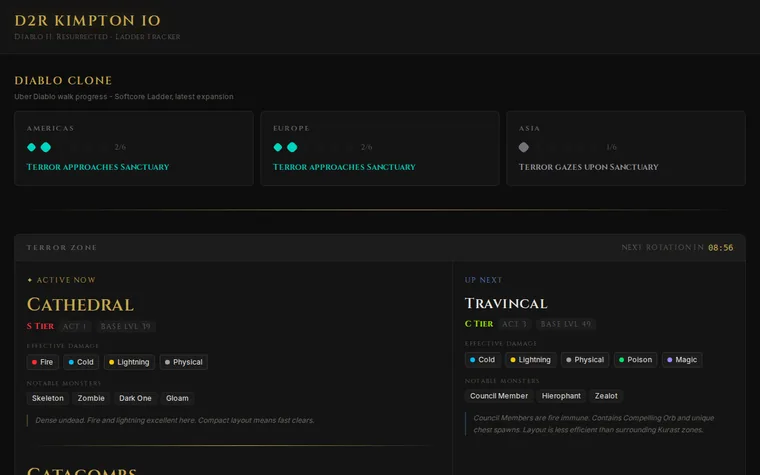Select the Cold damage chip under Cathedral
The height and width of the screenshot is (475, 760).
81,362
